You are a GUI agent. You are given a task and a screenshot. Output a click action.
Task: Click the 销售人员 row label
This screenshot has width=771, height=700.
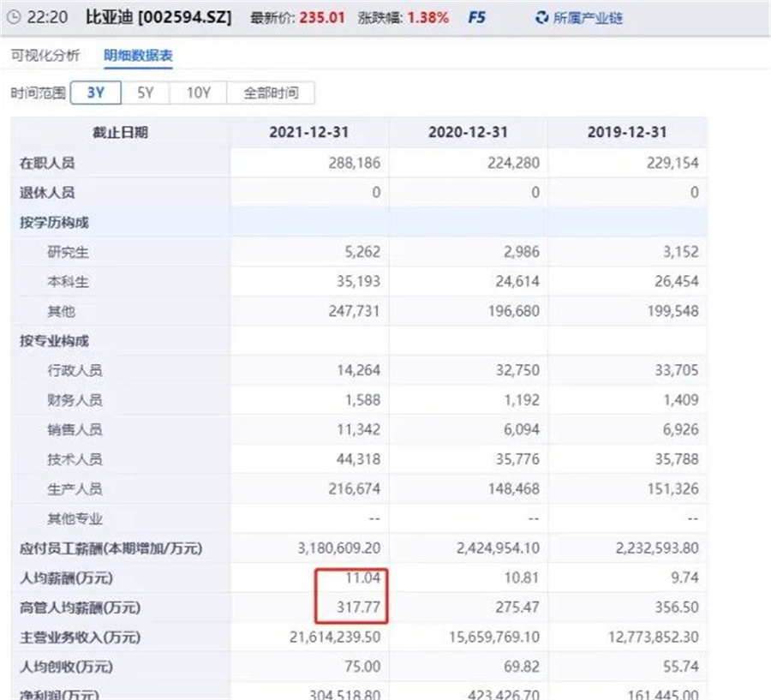(75, 429)
